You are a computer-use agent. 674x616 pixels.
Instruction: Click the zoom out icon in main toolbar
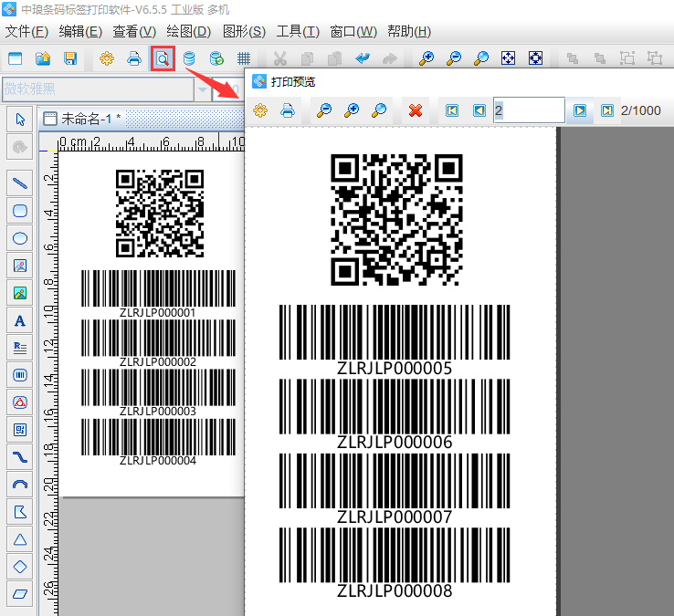(x=454, y=58)
